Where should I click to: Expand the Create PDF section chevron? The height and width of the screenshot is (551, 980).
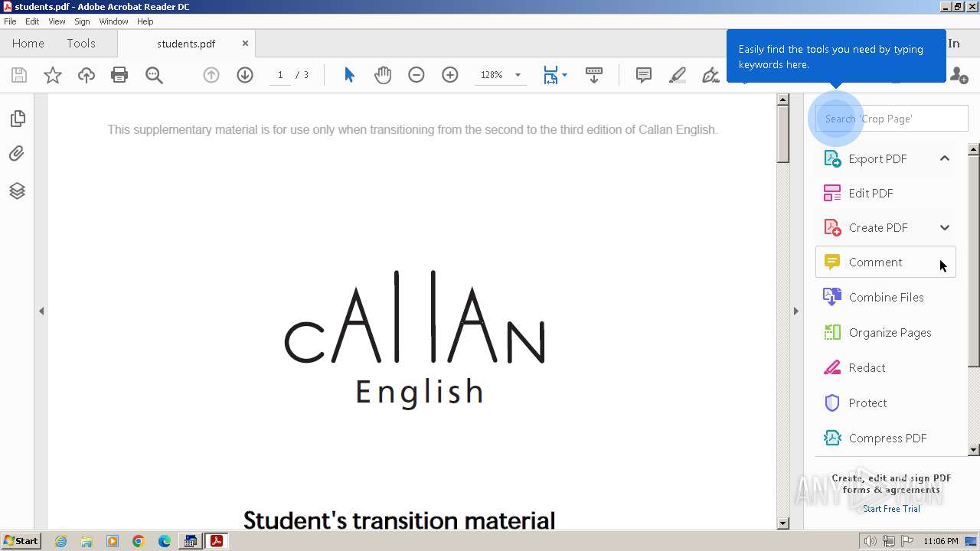click(945, 227)
